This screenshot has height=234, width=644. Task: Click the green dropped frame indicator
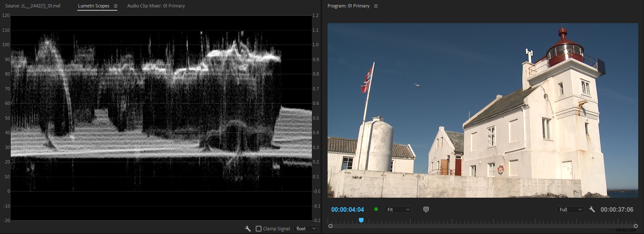(376, 209)
